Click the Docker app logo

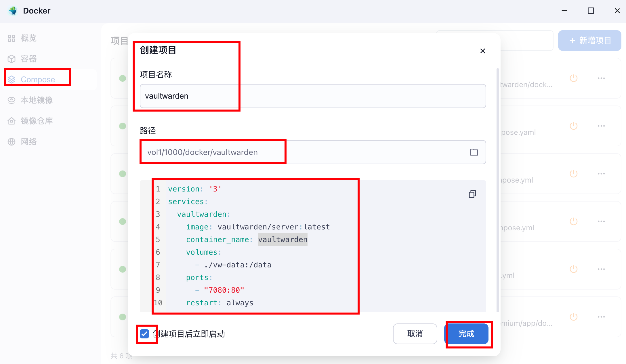[x=13, y=11]
